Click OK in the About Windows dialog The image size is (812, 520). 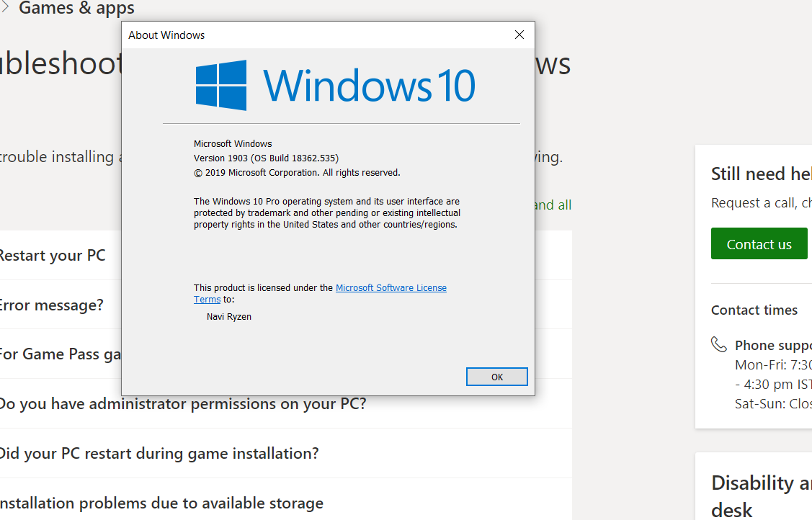tap(496, 377)
